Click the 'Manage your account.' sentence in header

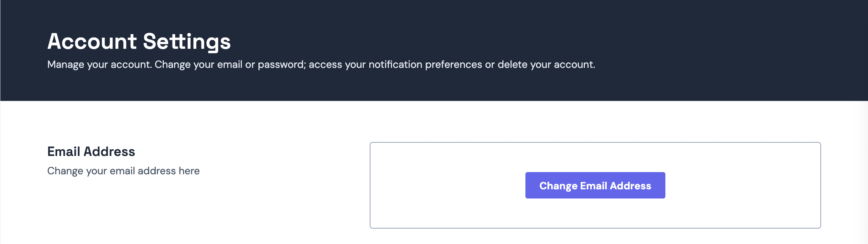[99, 65]
